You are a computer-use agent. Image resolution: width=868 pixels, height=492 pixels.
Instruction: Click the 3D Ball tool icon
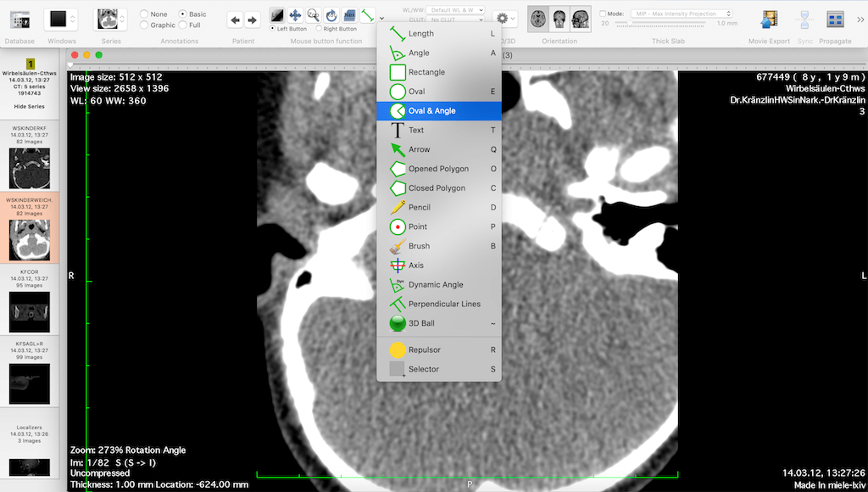pyautogui.click(x=397, y=323)
